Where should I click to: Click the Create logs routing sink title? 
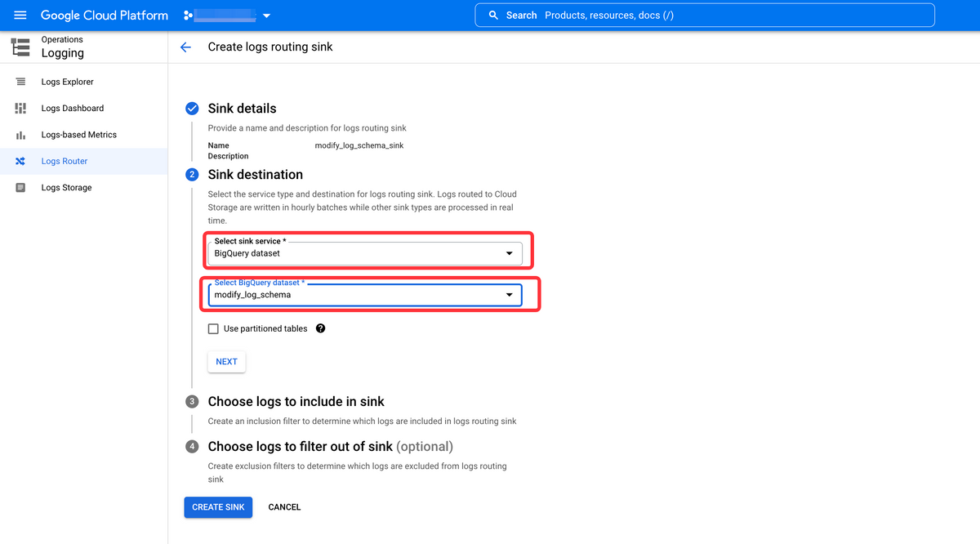pyautogui.click(x=270, y=47)
